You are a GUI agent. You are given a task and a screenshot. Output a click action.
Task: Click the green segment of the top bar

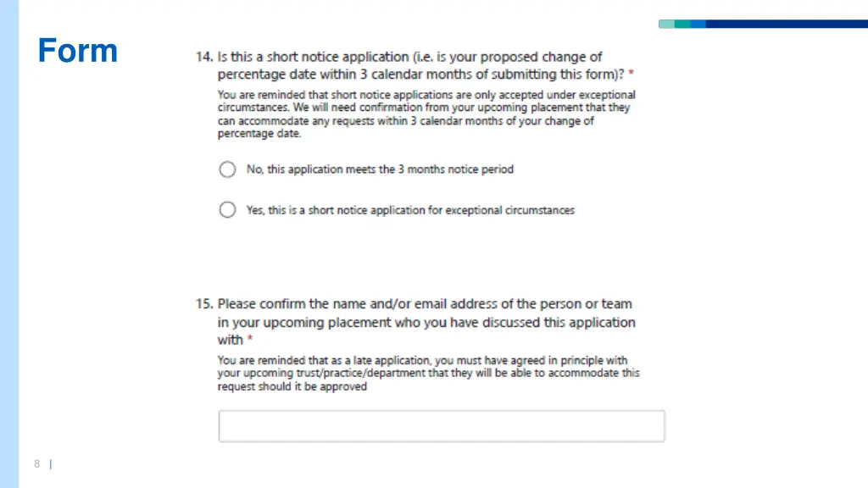coord(682,24)
